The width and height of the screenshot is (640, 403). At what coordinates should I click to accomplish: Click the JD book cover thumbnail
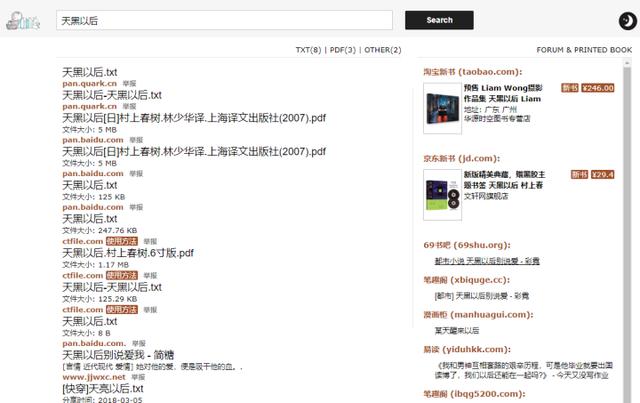[x=443, y=194]
